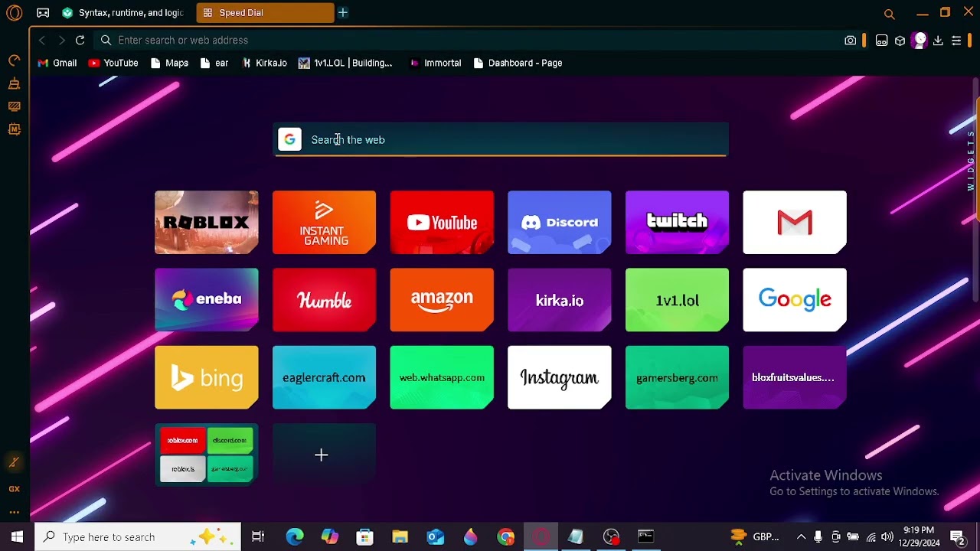Open Kirka.io bookmark in bookmarks bar
This screenshot has height=551, width=980.
[x=264, y=63]
